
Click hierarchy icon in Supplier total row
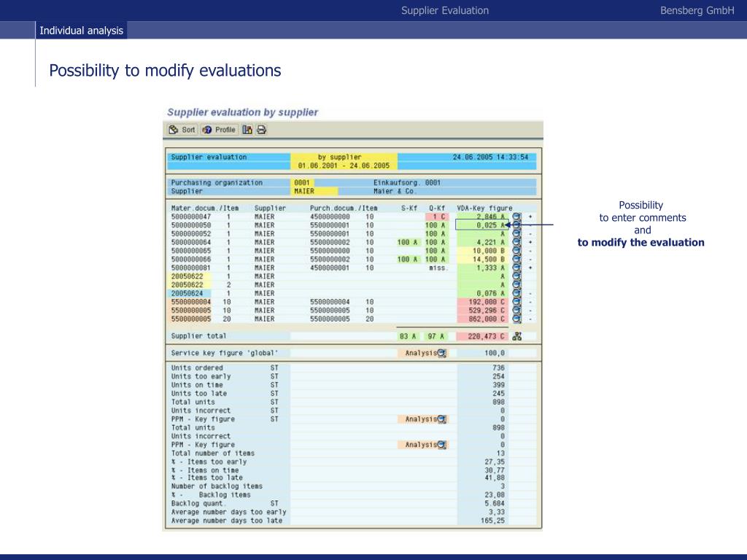click(517, 336)
